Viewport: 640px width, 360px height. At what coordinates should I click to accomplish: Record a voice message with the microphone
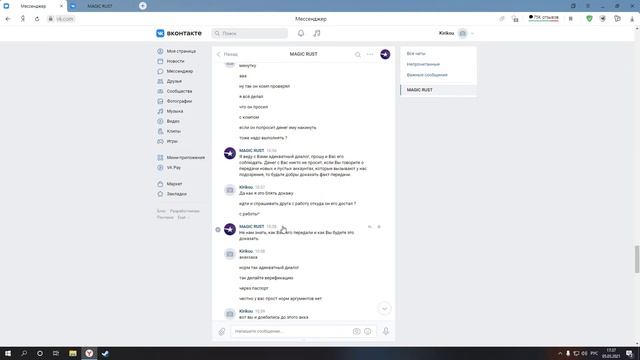coord(386,331)
